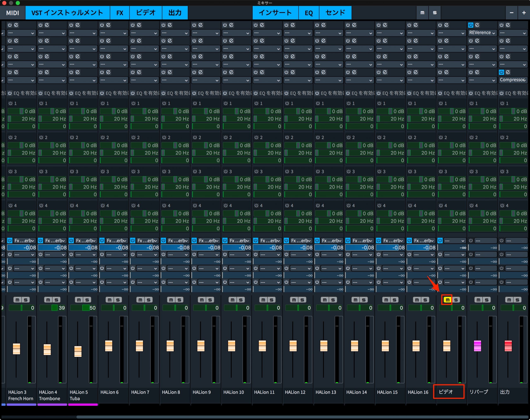Click the horizontal scrollbar at the bottom
This screenshot has width=530, height=420.
(303, 417)
